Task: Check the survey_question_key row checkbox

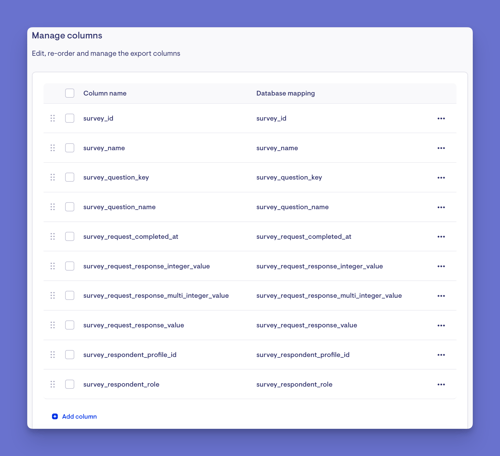Action: 70,177
